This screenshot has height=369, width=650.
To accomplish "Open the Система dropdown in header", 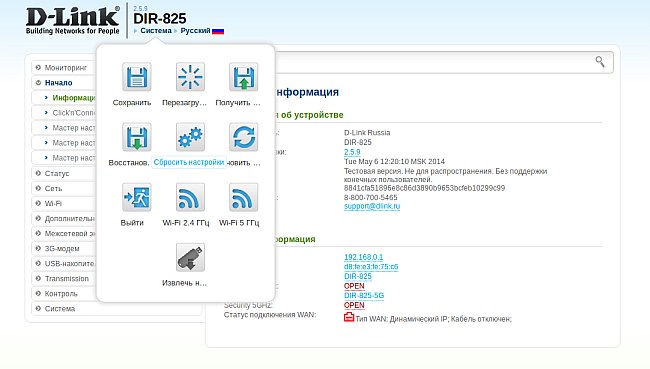I will (x=155, y=31).
